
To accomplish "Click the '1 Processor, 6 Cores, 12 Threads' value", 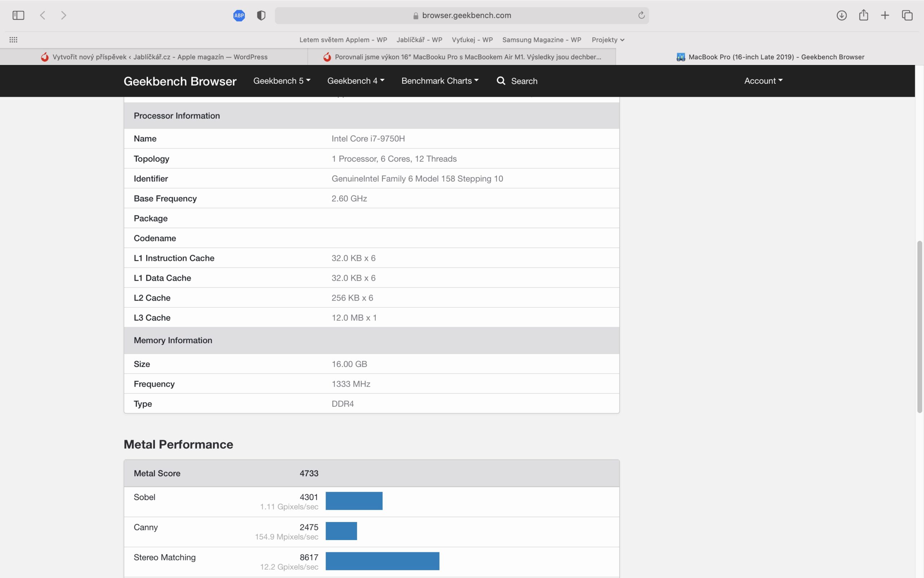I will click(394, 159).
